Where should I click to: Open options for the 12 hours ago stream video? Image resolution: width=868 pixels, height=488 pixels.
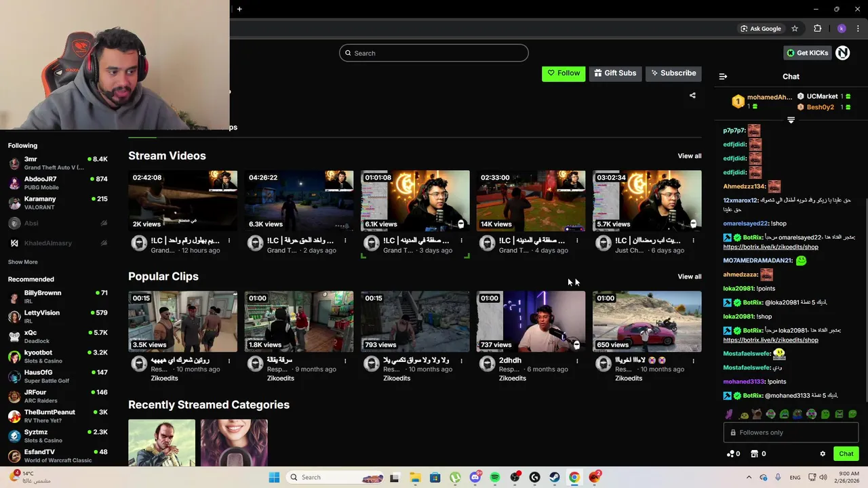pos(229,241)
